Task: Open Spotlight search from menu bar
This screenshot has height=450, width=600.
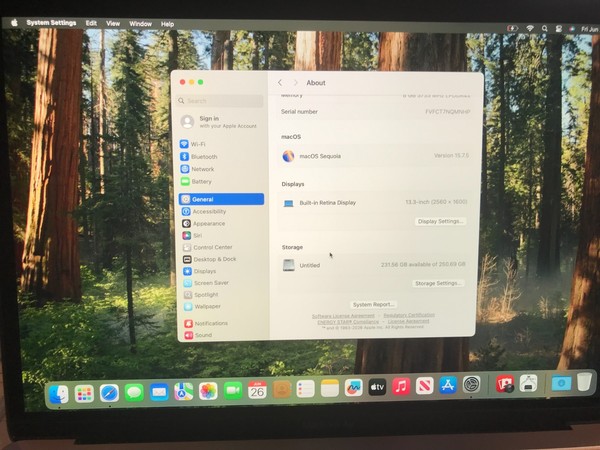Action: [545, 28]
